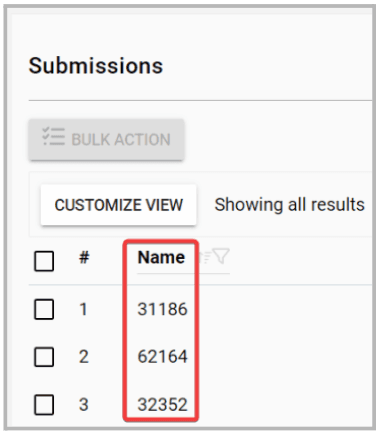This screenshot has width=379, height=435.
Task: Tick the select-all checkbox in table header
Action: (x=44, y=261)
